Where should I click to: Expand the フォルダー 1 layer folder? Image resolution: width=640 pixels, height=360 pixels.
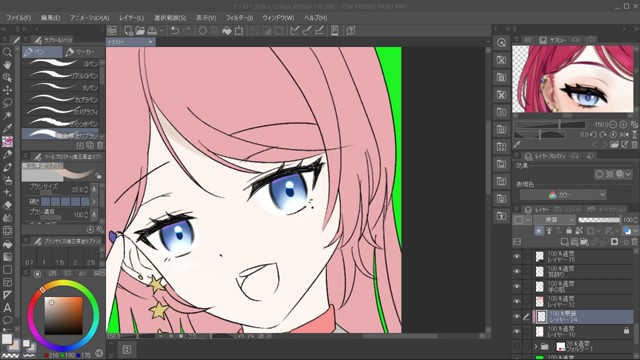point(536,347)
